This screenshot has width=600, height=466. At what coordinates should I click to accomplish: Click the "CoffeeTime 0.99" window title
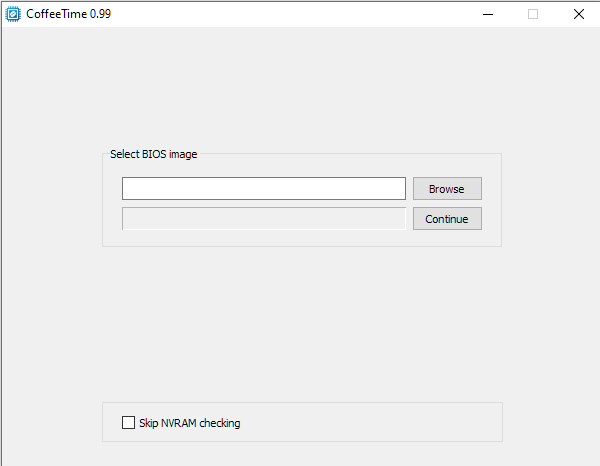68,14
